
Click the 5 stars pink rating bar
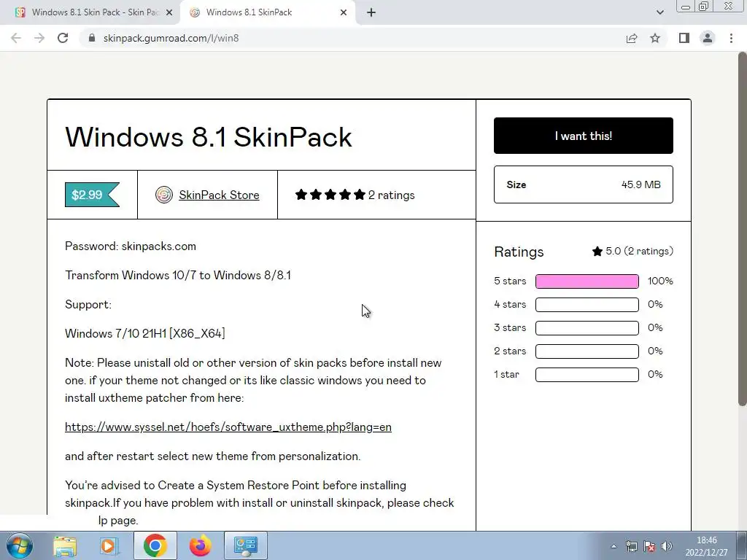pos(587,281)
